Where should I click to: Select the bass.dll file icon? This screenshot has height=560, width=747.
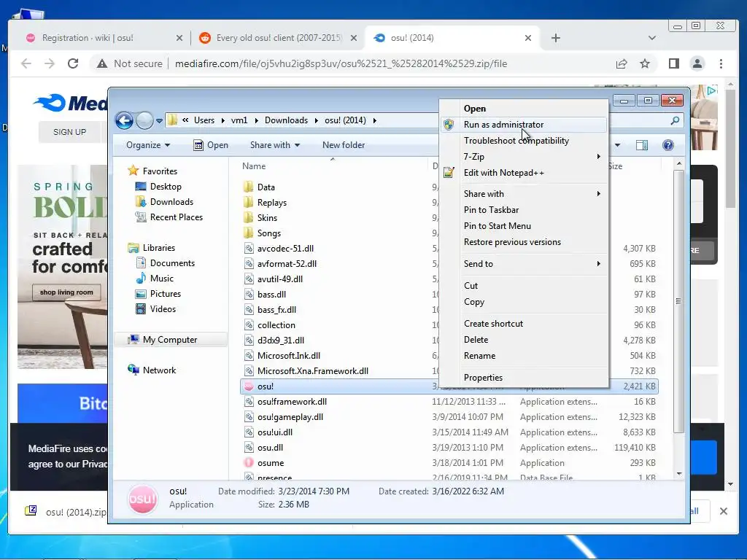(x=248, y=295)
